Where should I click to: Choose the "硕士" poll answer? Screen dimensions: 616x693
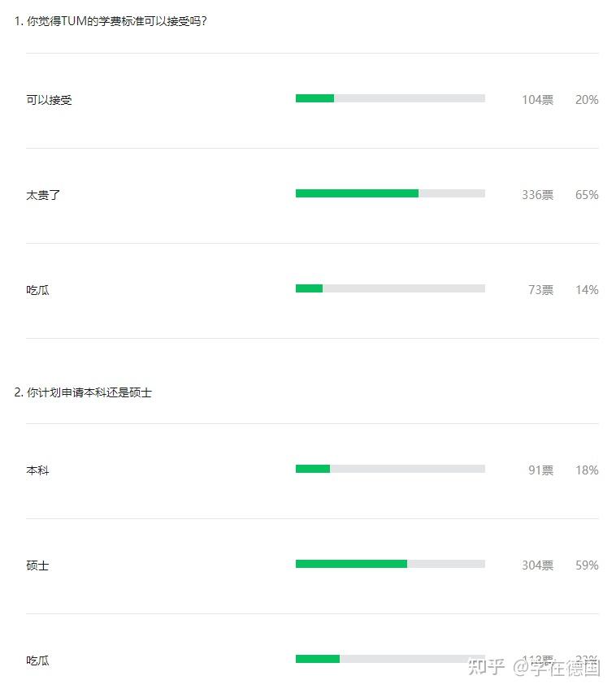(x=37, y=565)
